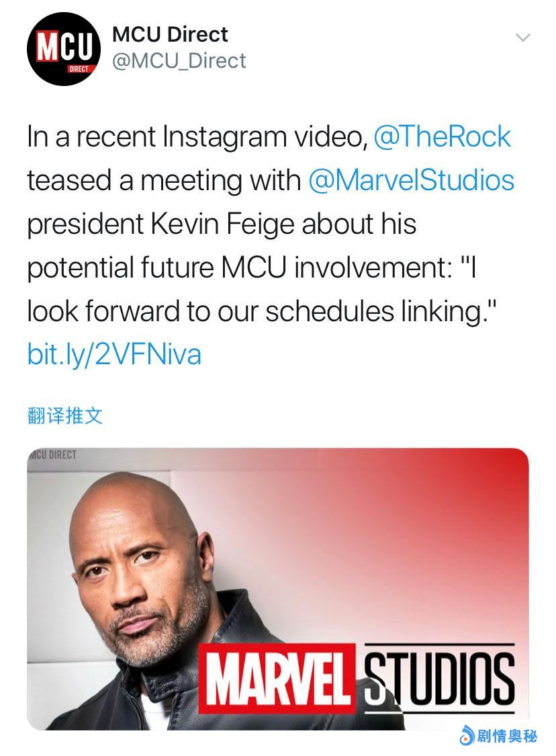Image resolution: width=556 pixels, height=756 pixels.
Task: Click the MCU DIRECT watermark in image corner
Action: (x=54, y=455)
